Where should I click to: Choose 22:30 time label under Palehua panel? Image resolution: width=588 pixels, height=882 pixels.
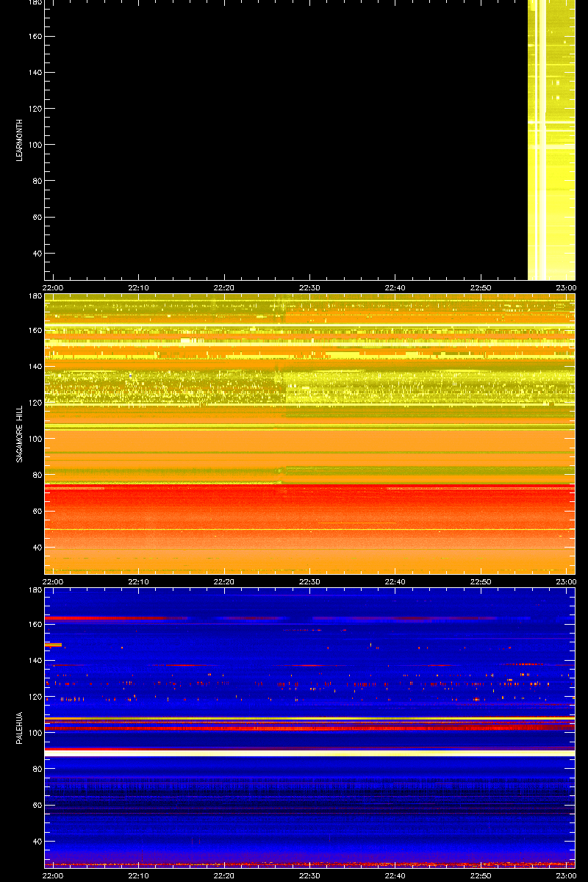pos(310,875)
